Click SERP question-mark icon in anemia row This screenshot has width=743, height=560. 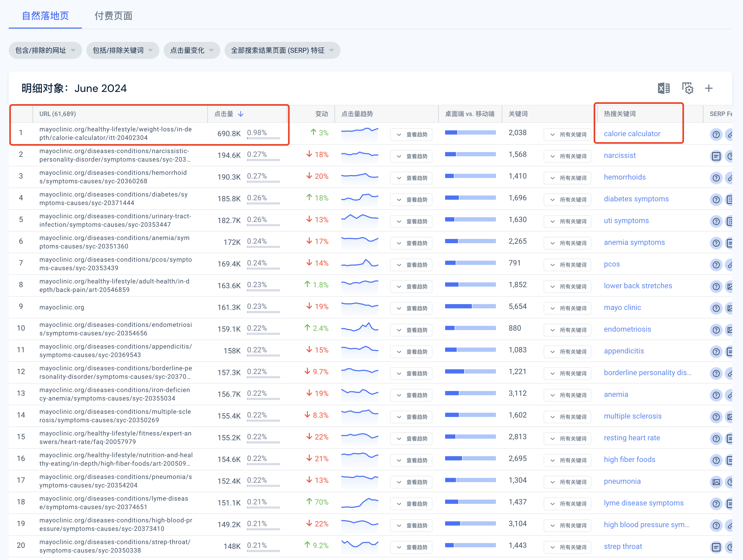tap(716, 395)
